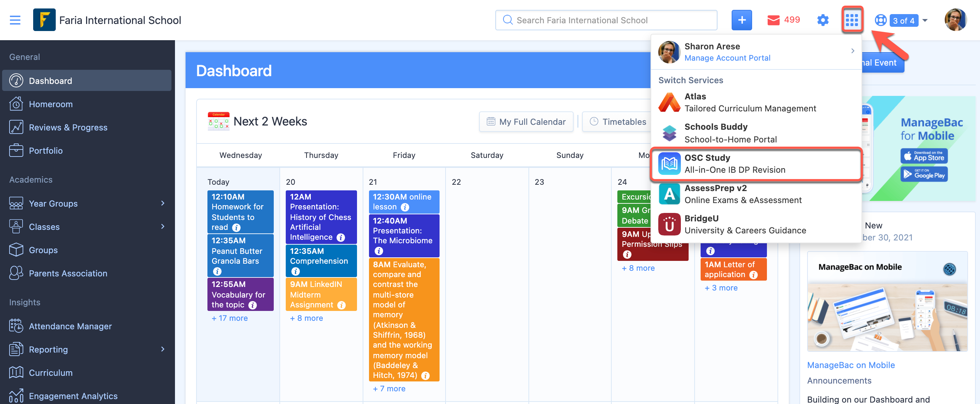Open 12:35AM Comprehension event
The image size is (980, 404).
click(321, 261)
